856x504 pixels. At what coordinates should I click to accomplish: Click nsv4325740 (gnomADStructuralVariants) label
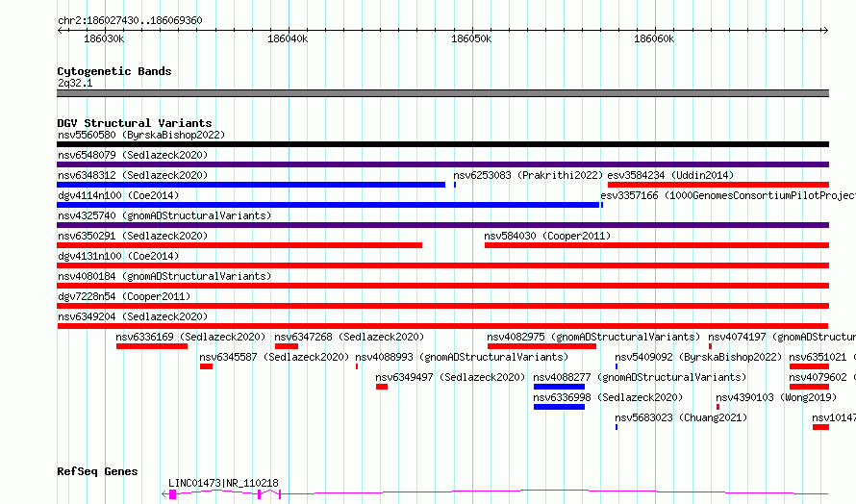pos(164,215)
